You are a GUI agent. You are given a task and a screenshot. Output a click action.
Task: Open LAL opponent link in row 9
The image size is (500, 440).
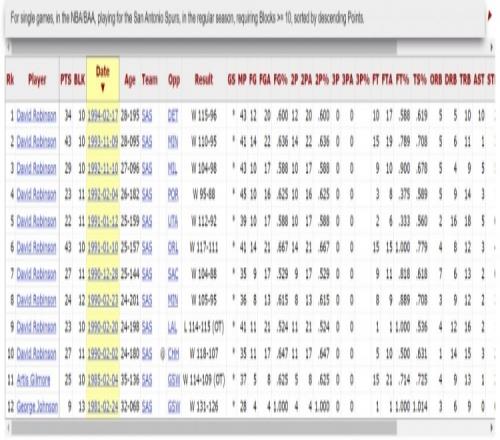(x=173, y=327)
